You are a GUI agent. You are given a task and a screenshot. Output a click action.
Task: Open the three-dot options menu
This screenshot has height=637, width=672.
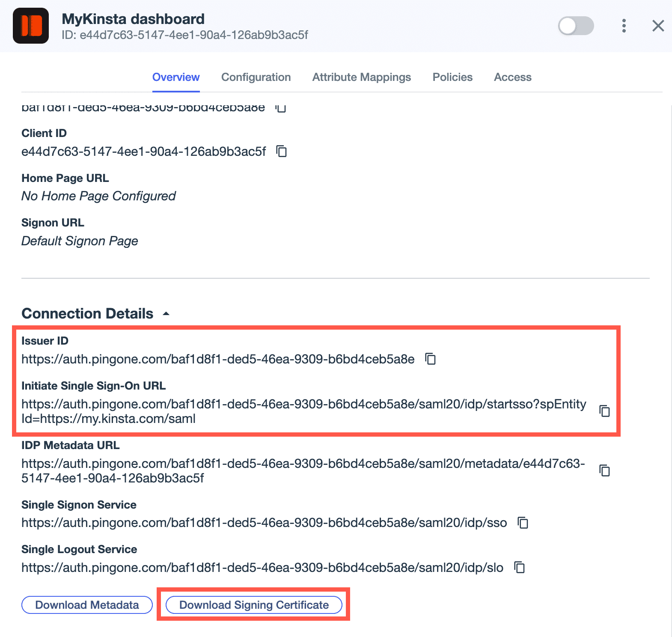tap(624, 26)
